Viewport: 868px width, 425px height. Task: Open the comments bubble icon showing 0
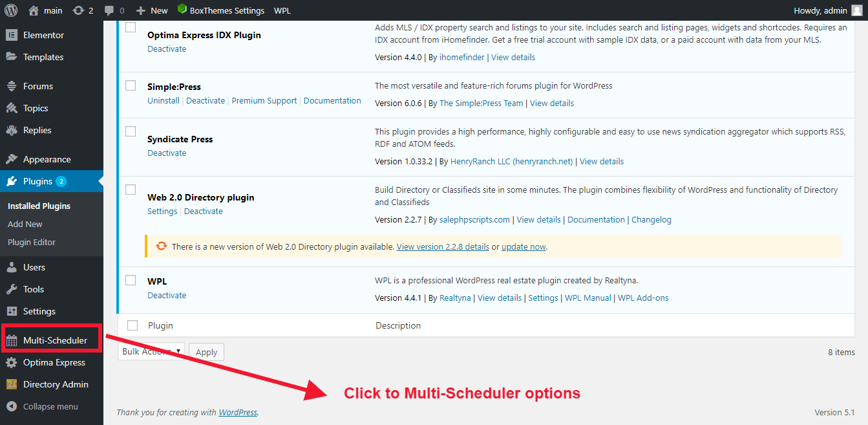coord(109,10)
